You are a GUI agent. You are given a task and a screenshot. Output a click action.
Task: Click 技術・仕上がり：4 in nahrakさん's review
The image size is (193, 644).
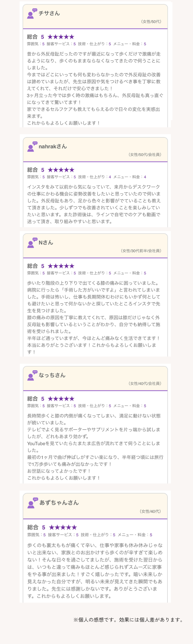pyautogui.click(x=95, y=177)
